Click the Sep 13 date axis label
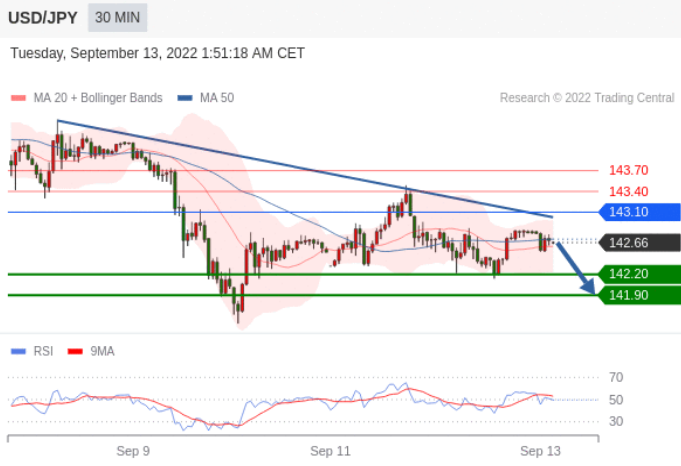681x466 pixels. click(x=540, y=451)
